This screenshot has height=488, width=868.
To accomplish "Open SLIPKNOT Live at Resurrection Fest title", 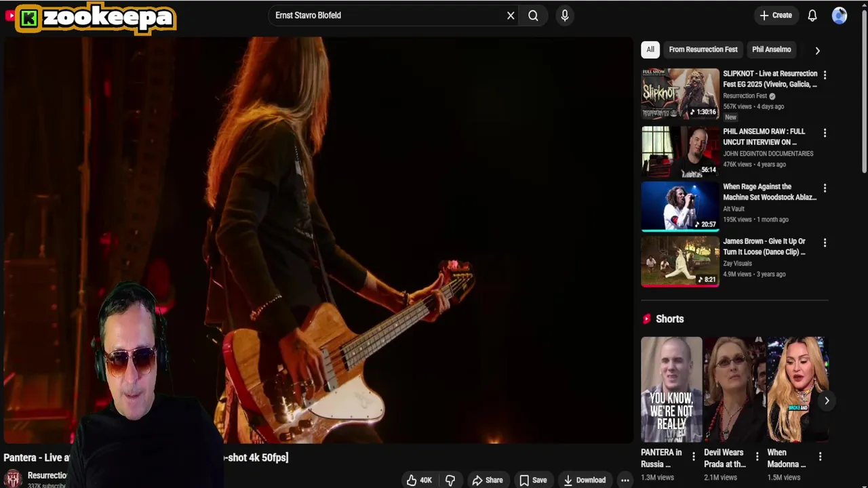I will point(770,79).
